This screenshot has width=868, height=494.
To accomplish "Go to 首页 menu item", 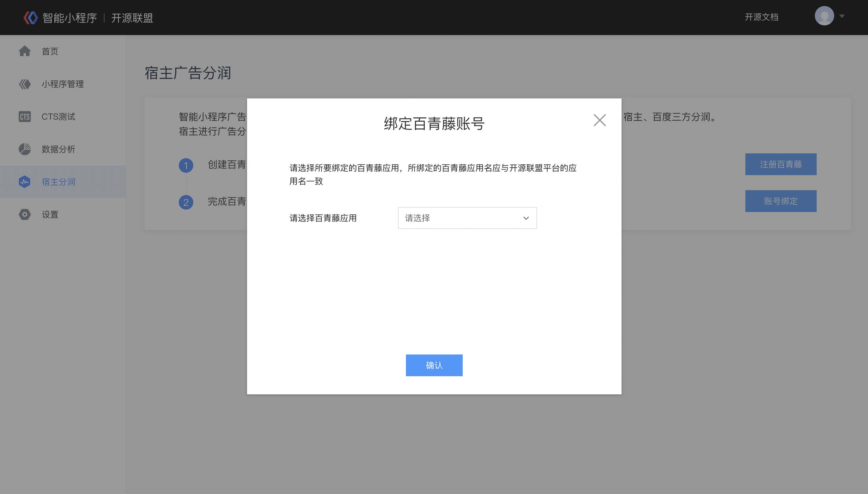I will coord(63,51).
